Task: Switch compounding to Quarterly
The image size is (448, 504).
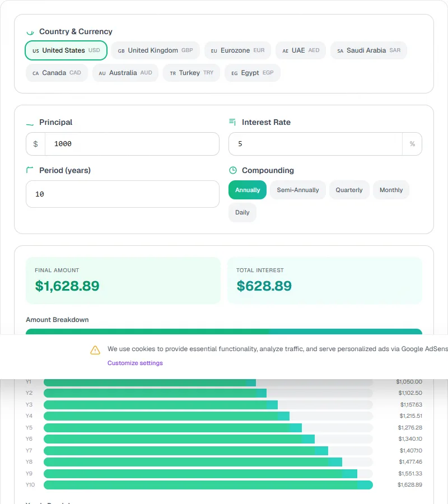Action: pyautogui.click(x=349, y=190)
